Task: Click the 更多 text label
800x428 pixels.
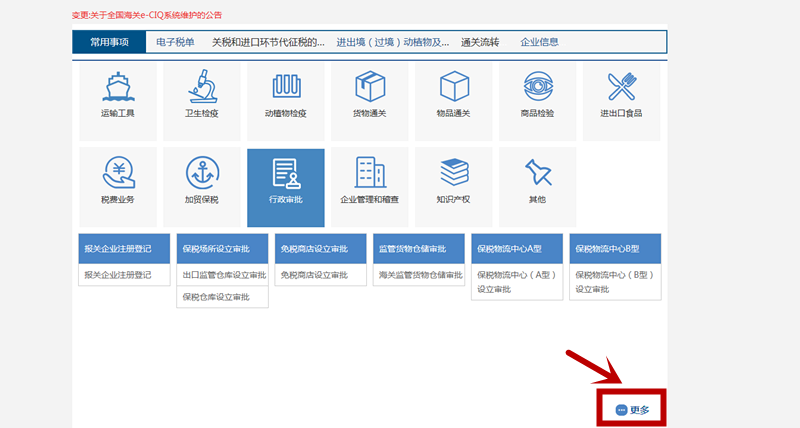Action: [x=639, y=410]
